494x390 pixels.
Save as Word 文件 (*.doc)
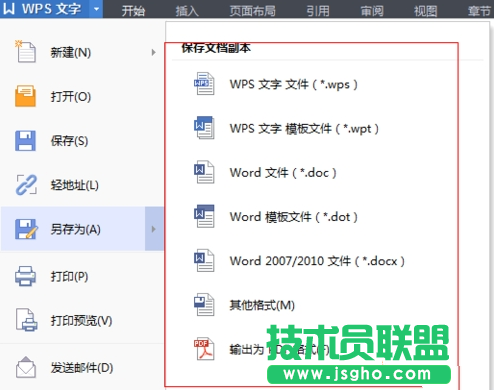coord(283,173)
